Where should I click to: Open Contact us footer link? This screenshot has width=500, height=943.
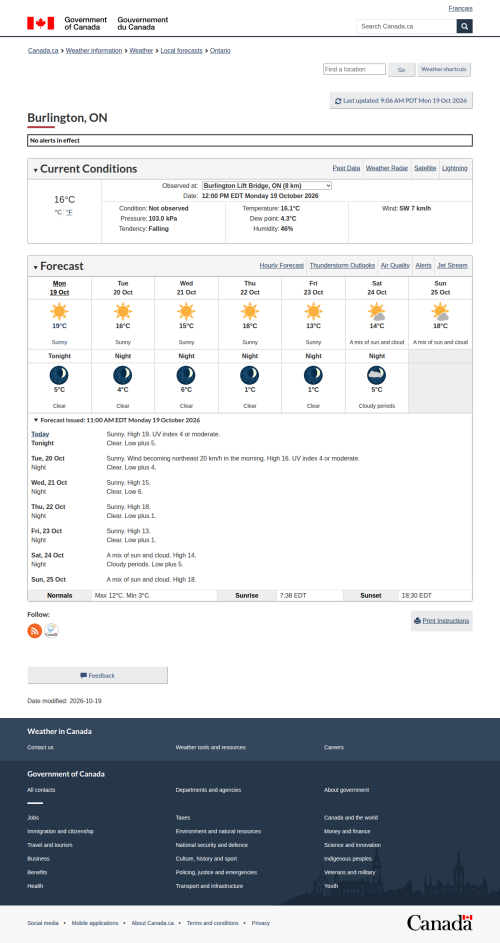(x=40, y=748)
